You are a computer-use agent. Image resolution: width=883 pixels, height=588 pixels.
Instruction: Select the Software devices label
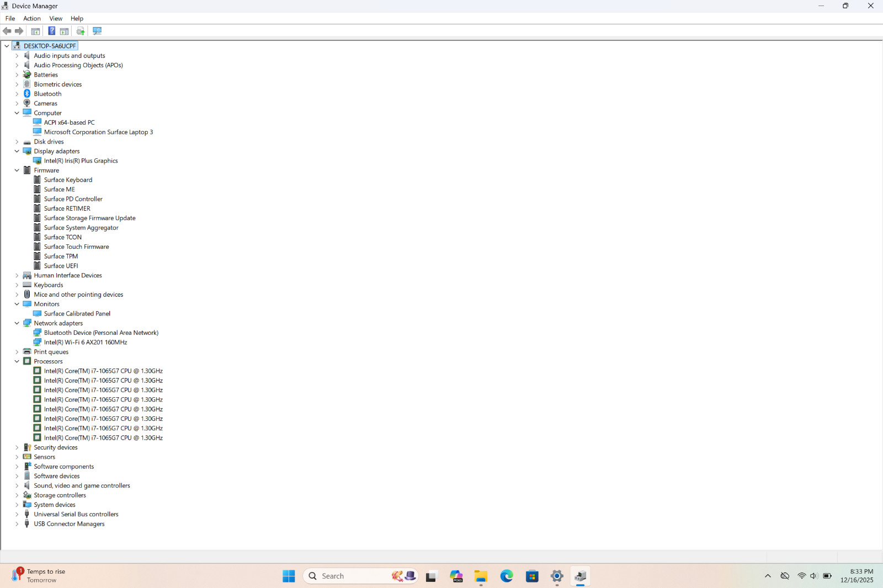tap(57, 476)
